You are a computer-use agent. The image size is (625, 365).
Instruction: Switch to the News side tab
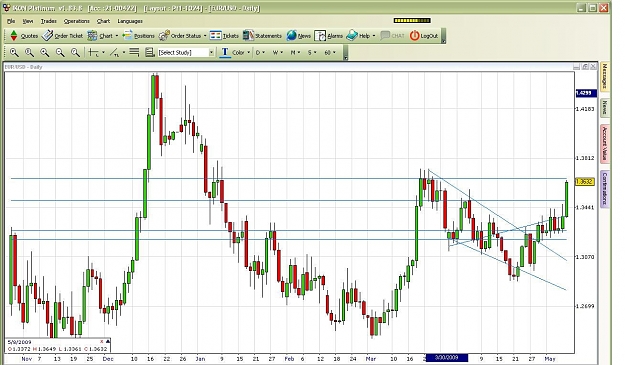[605, 107]
